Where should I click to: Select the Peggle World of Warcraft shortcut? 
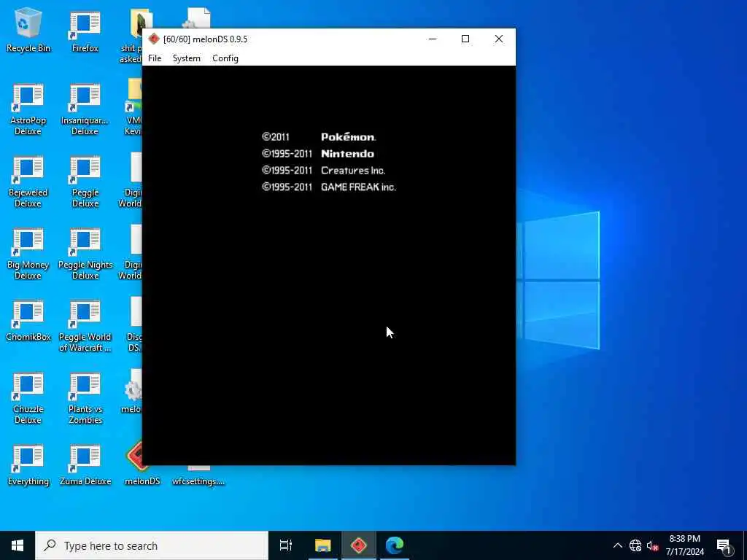(x=85, y=327)
